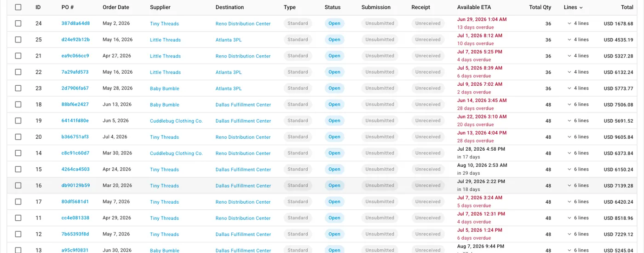The height and width of the screenshot is (253, 644).
Task: Sort by the ID column header
Action: coord(38,7)
